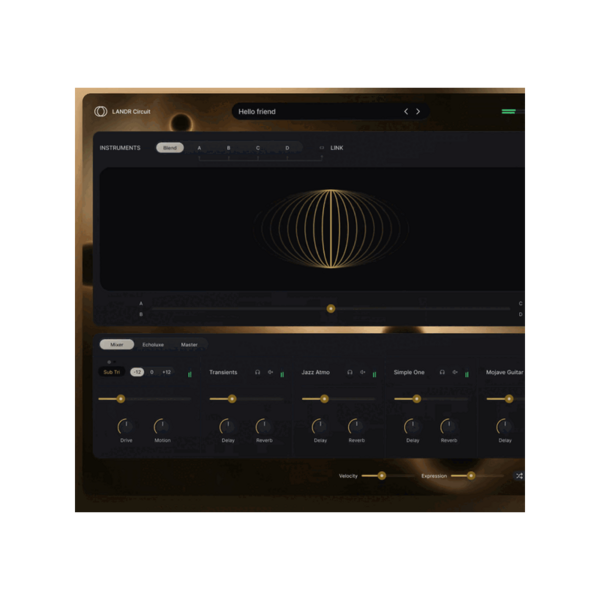The height and width of the screenshot is (600, 600).
Task: Switch to the Mixer tab
Action: point(117,344)
